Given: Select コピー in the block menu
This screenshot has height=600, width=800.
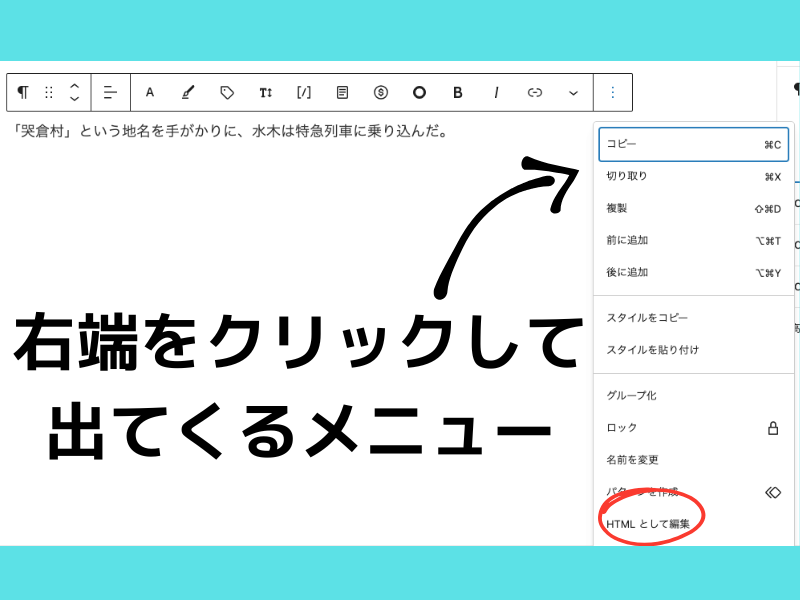Looking at the screenshot, I should (x=693, y=144).
